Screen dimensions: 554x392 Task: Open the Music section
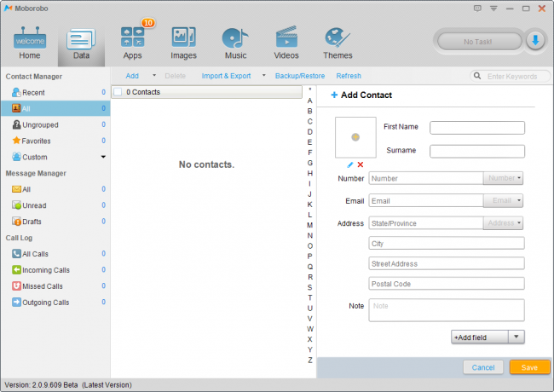[x=235, y=43]
